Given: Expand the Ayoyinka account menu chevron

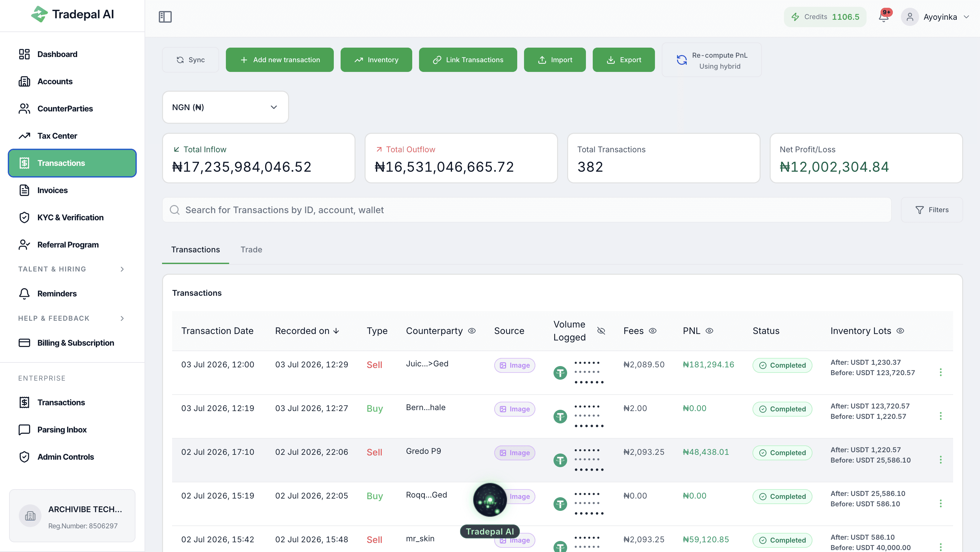Looking at the screenshot, I should [966, 17].
